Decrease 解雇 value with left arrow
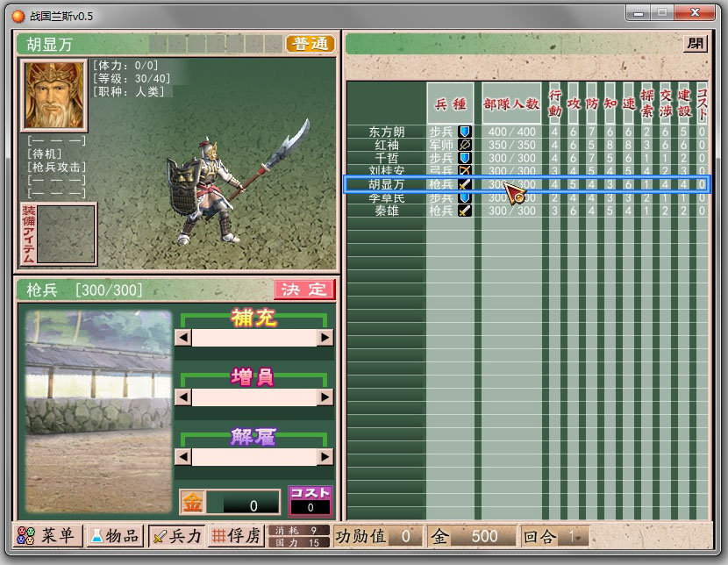This screenshot has width=728, height=565. coord(183,457)
